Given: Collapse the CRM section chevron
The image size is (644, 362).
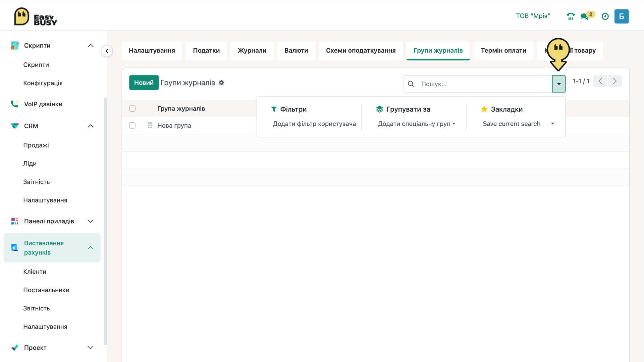Looking at the screenshot, I should click(x=91, y=126).
